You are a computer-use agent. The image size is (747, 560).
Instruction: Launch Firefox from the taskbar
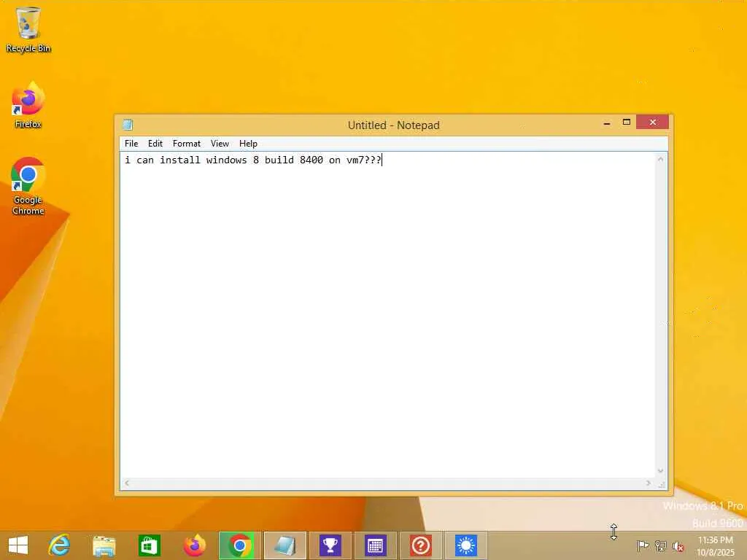(x=194, y=545)
